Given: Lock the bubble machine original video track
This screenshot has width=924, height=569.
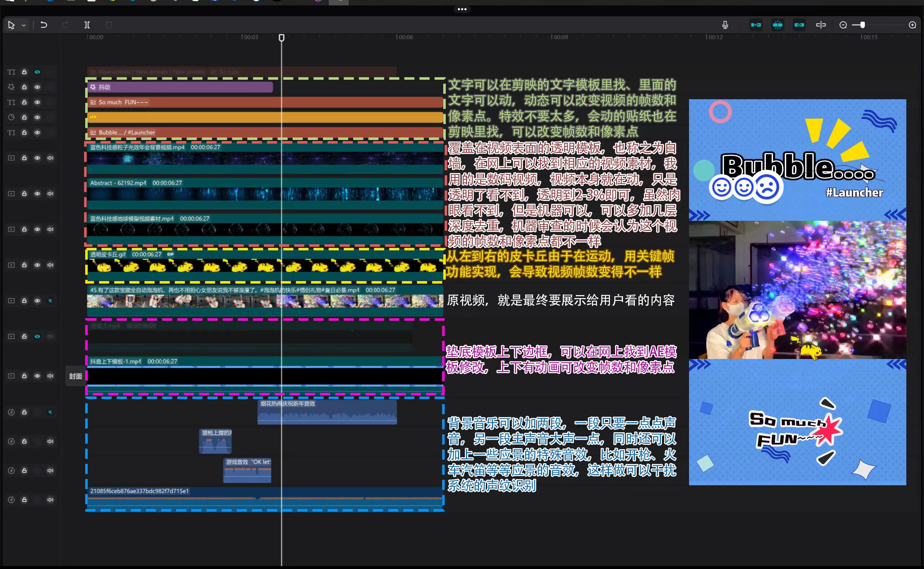Looking at the screenshot, I should pyautogui.click(x=24, y=301).
